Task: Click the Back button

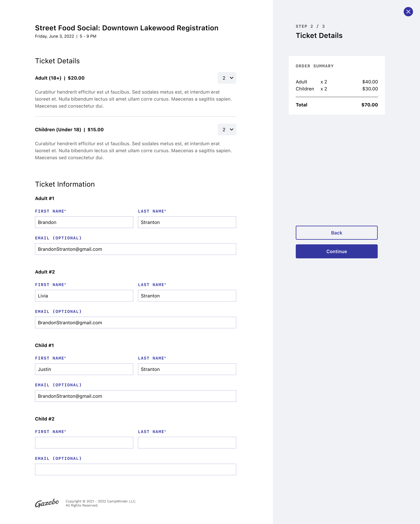Action: point(336,233)
